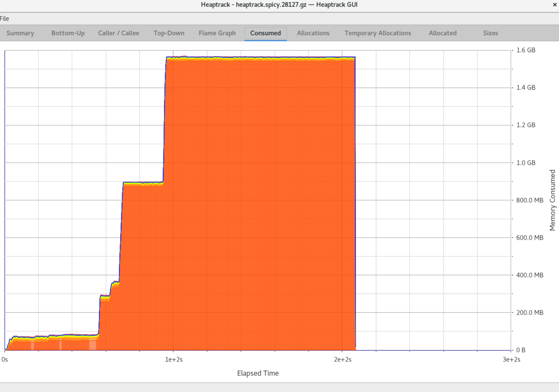The width and height of the screenshot is (559, 392).
Task: Click the Memory Consumed axis title
Action: [x=552, y=200]
